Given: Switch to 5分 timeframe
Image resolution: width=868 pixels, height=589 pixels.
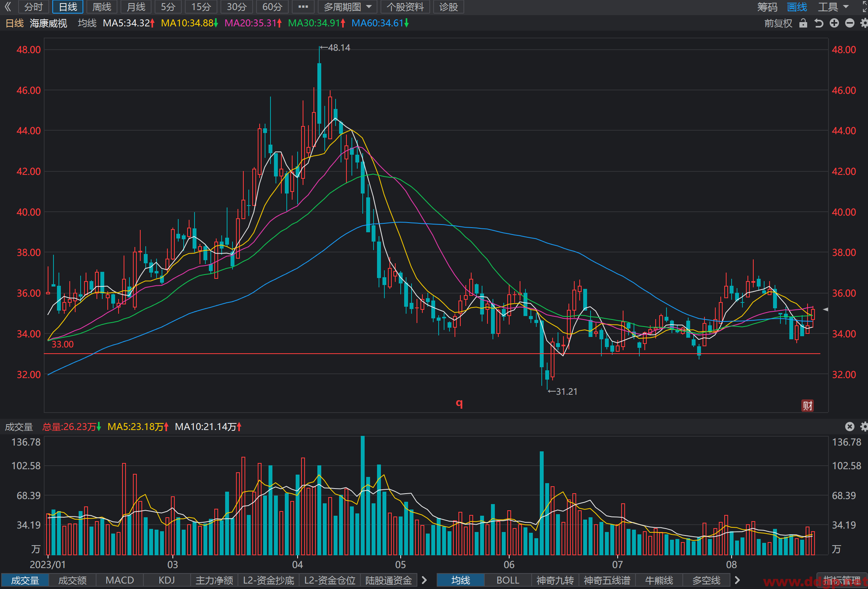Looking at the screenshot, I should pyautogui.click(x=168, y=7).
